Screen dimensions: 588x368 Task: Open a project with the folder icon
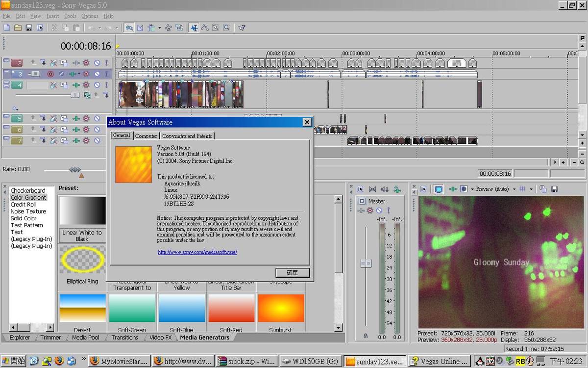click(18, 28)
